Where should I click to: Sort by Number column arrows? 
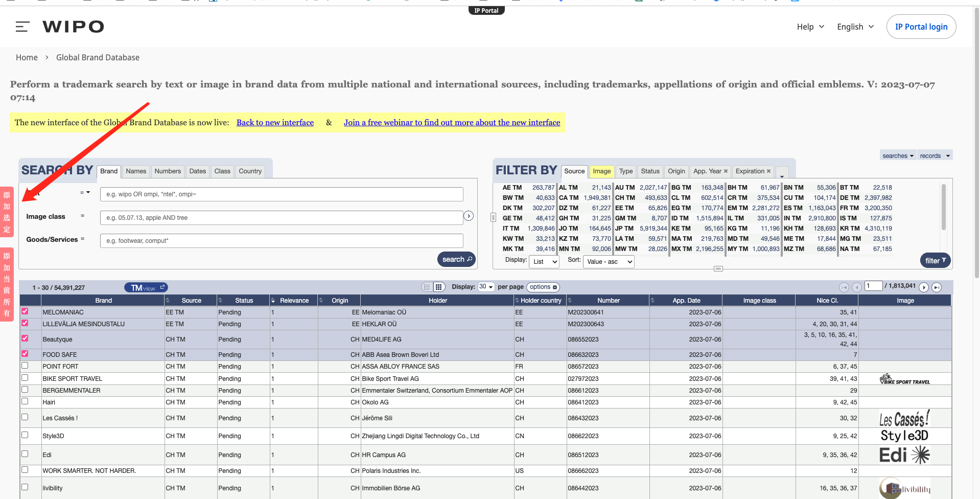570,301
